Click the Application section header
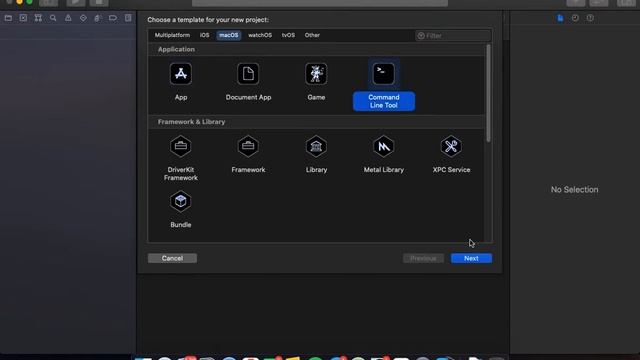Viewport: 640px width, 360px height. (x=176, y=49)
